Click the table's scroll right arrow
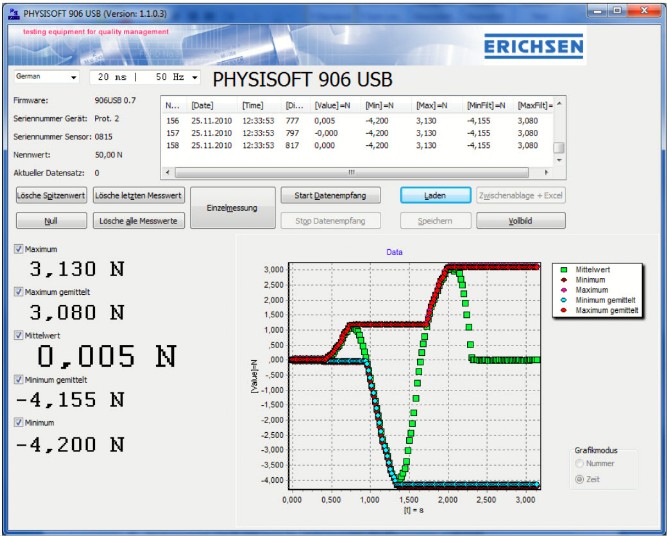Image resolution: width=667 pixels, height=536 pixels. 547,172
